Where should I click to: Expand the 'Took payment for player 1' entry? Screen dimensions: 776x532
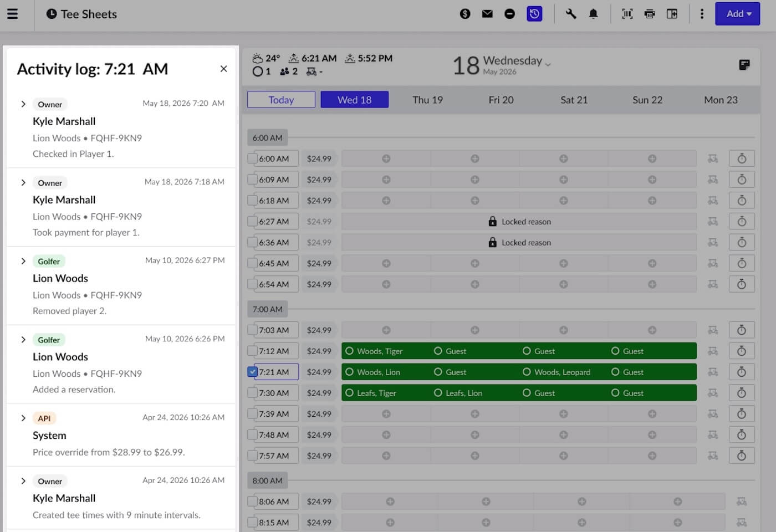click(23, 183)
